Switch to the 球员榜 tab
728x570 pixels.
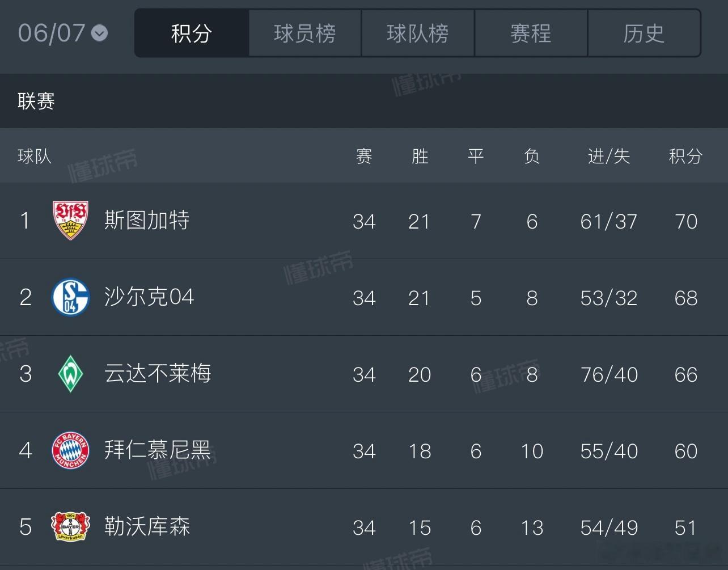pos(305,33)
